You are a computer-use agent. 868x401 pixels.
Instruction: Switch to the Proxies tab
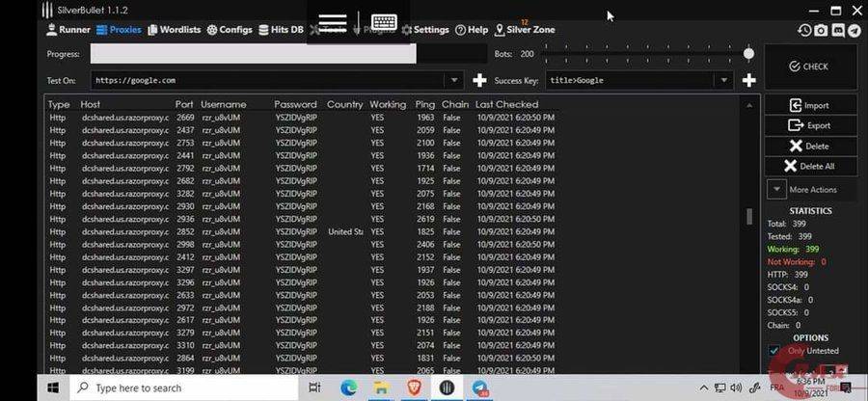(119, 30)
